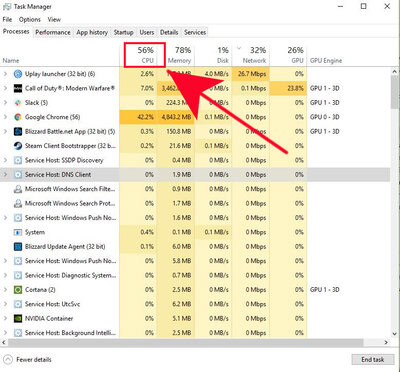Click the End task button
This screenshot has height=372, width=400.
[x=372, y=360]
